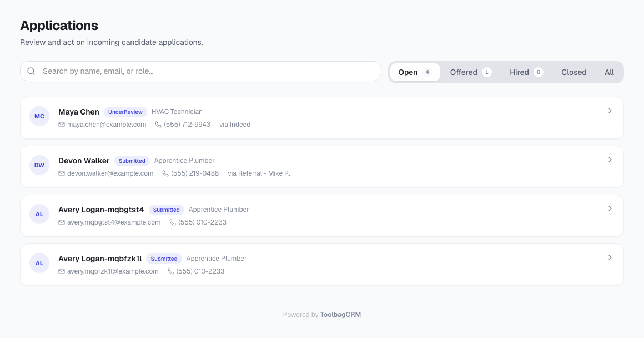Image resolution: width=644 pixels, height=338 pixels.
Task: Click the phone number (555) 712-9943
Action: tap(187, 125)
